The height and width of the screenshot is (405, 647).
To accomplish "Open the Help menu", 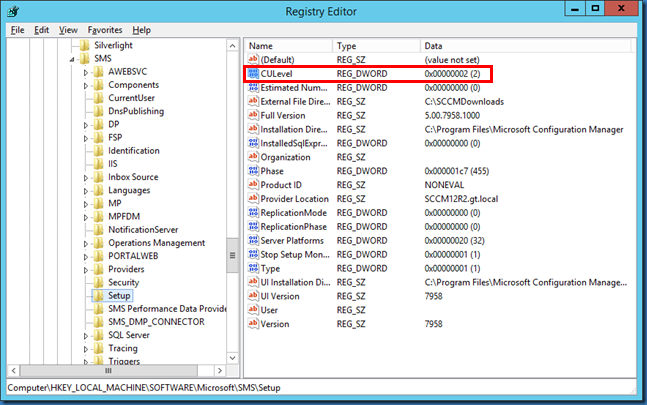I will pyautogui.click(x=142, y=30).
